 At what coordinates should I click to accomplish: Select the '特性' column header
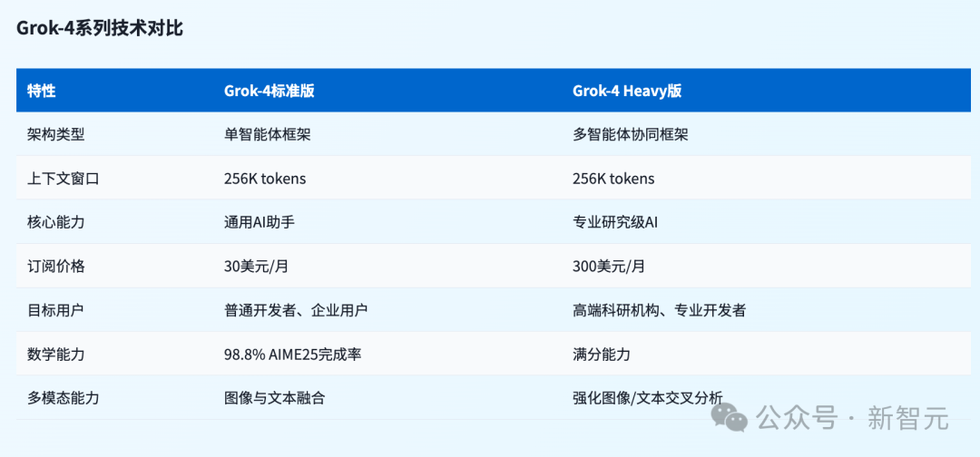(41, 92)
